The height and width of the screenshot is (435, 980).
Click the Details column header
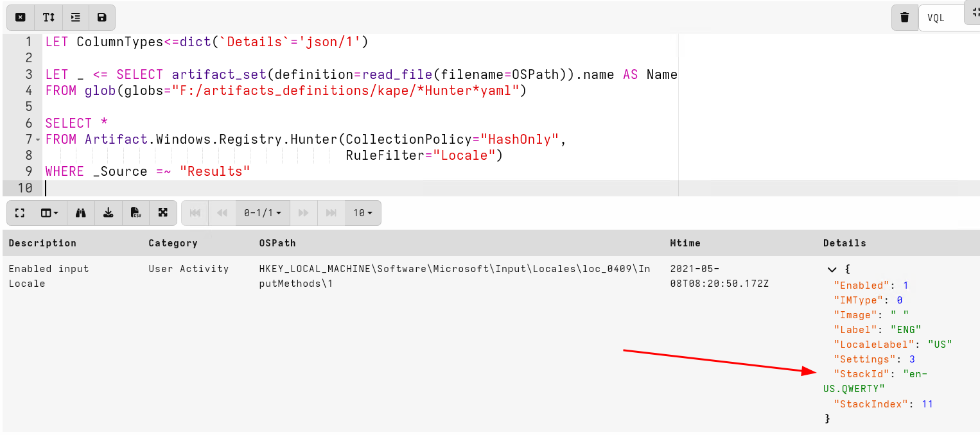(x=844, y=243)
